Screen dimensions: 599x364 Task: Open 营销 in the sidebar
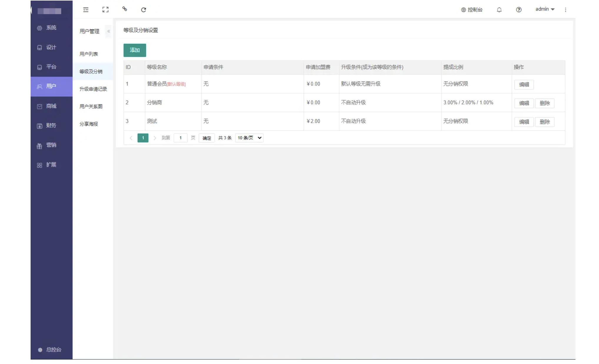click(x=51, y=145)
